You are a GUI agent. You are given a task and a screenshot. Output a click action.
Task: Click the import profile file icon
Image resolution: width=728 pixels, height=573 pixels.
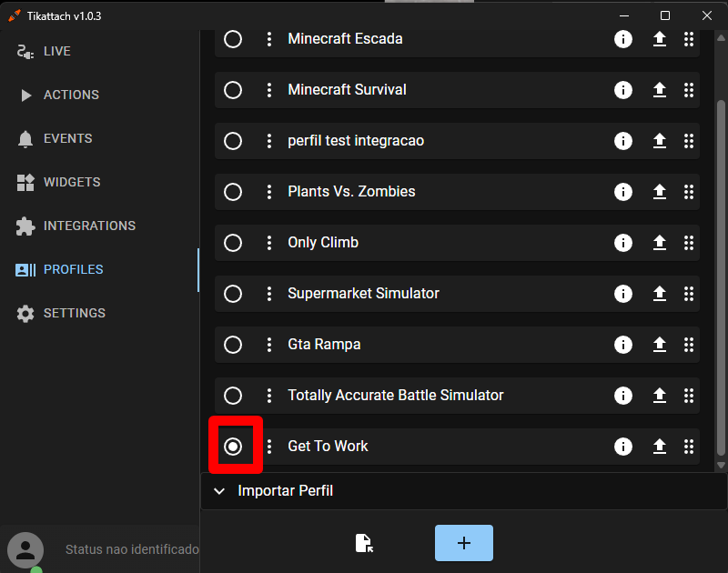(x=365, y=543)
